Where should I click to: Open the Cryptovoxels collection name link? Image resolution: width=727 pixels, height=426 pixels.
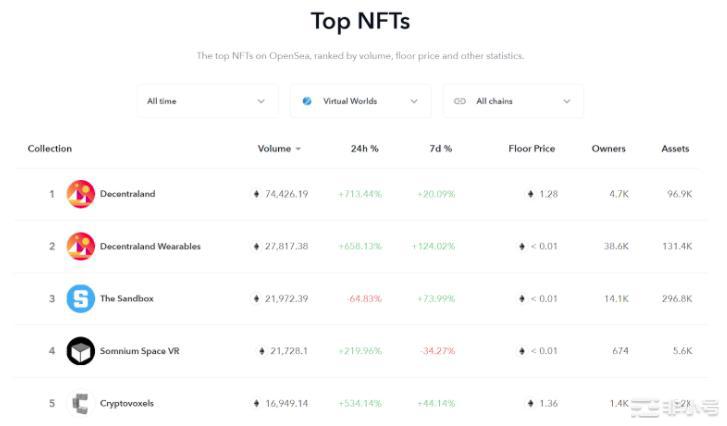(x=126, y=403)
